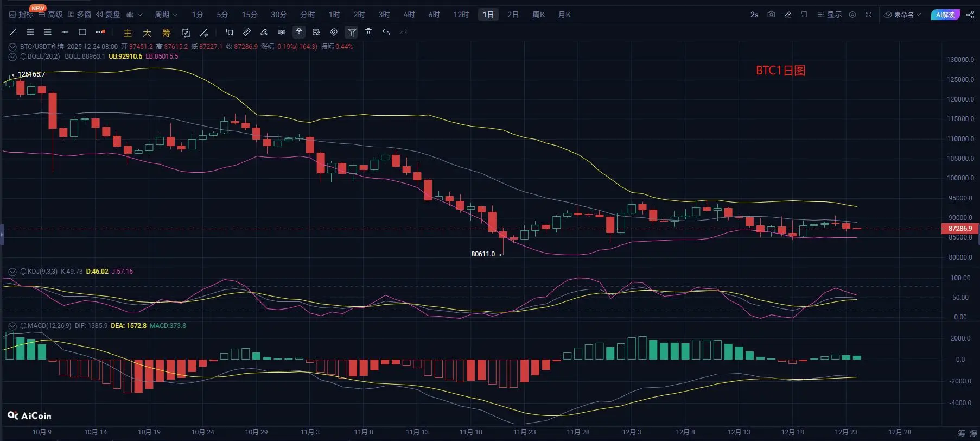Open the 显示 display options menu
The width and height of the screenshot is (980, 441).
(830, 15)
